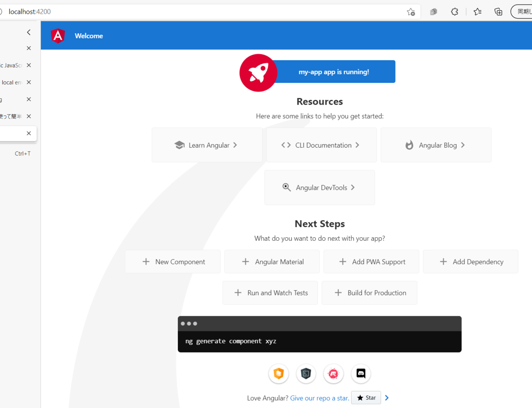Open the CLI Documentation card
532x408 pixels.
(x=321, y=145)
